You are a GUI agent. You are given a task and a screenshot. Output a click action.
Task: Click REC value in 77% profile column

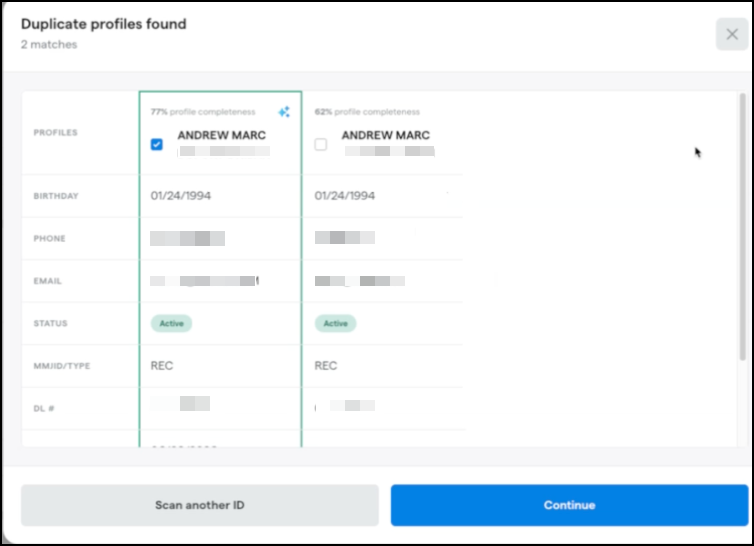(x=162, y=366)
